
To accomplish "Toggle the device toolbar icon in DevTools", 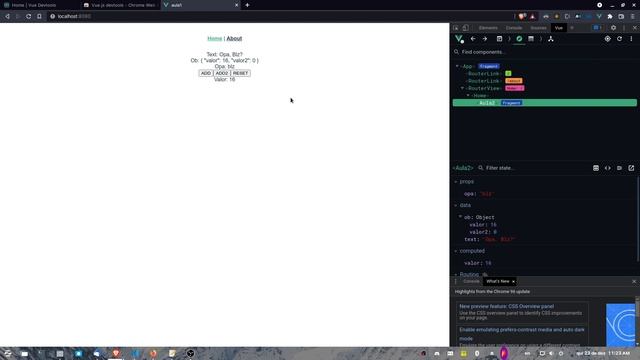I will [x=465, y=28].
